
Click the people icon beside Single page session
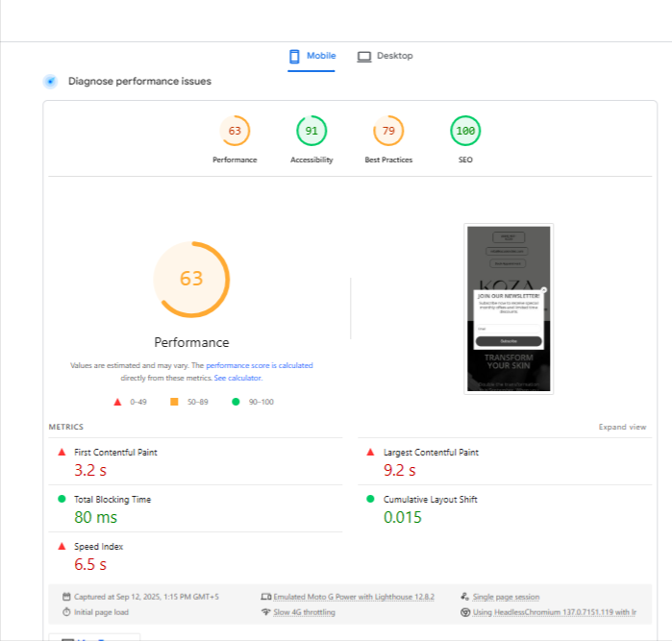pyautogui.click(x=465, y=597)
